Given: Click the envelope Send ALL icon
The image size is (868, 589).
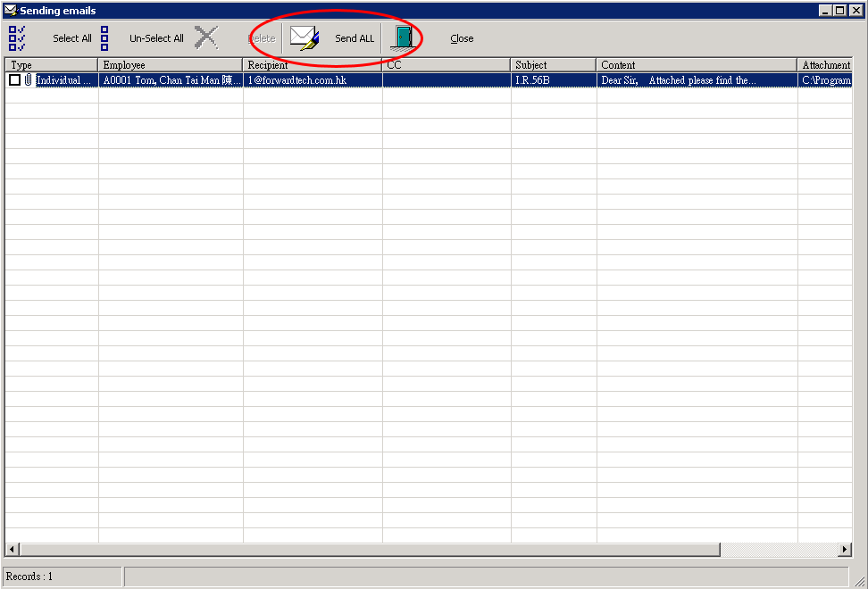Looking at the screenshot, I should click(x=305, y=38).
